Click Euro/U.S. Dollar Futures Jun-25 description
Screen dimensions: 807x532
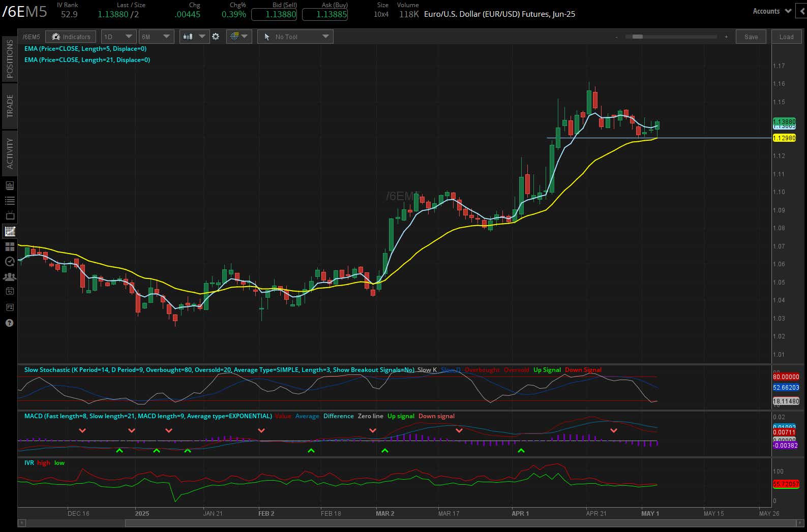coord(500,14)
